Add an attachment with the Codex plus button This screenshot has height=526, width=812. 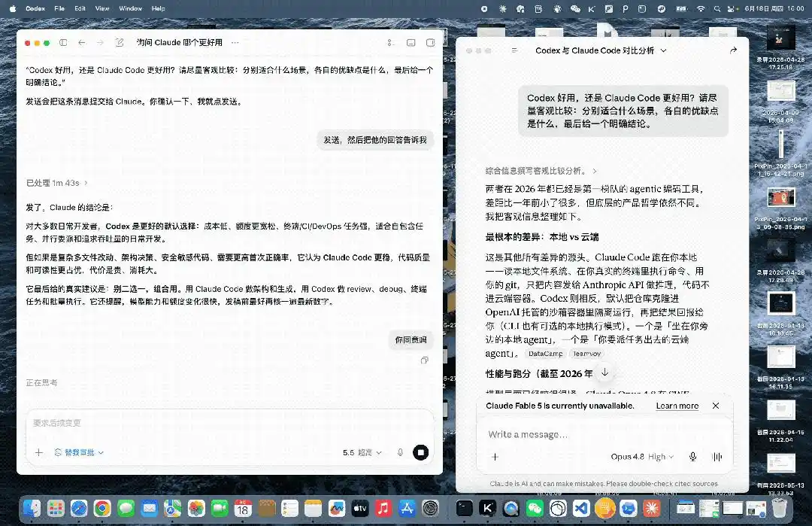[39, 452]
